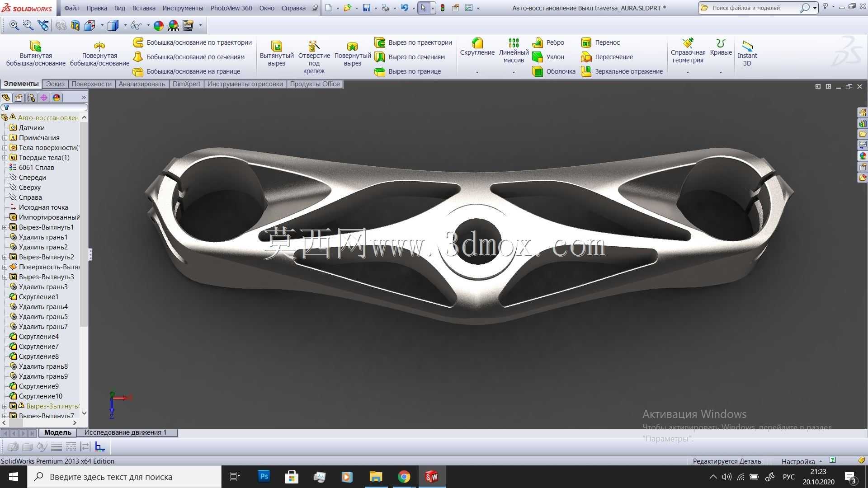
Task: Select the Повернутый вырез tool
Action: [353, 53]
